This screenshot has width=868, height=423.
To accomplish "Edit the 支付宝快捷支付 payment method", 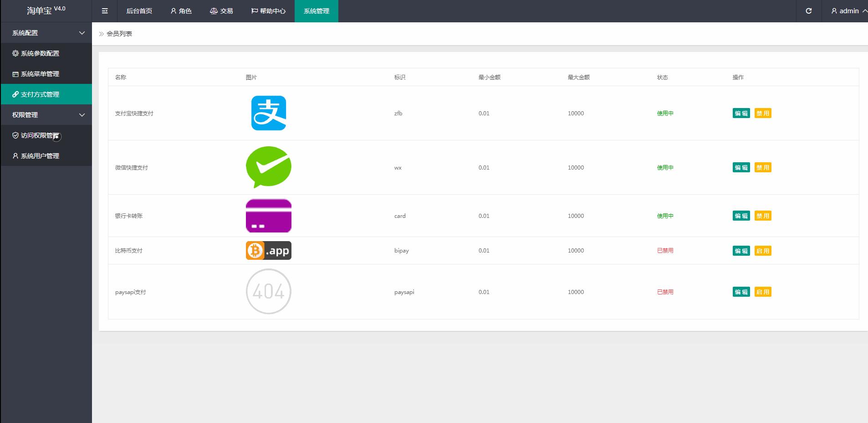I will point(741,113).
